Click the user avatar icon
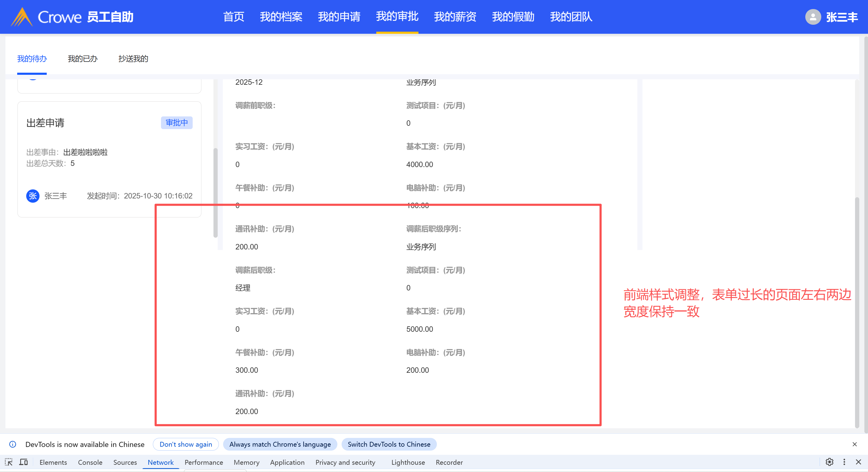 pyautogui.click(x=813, y=17)
